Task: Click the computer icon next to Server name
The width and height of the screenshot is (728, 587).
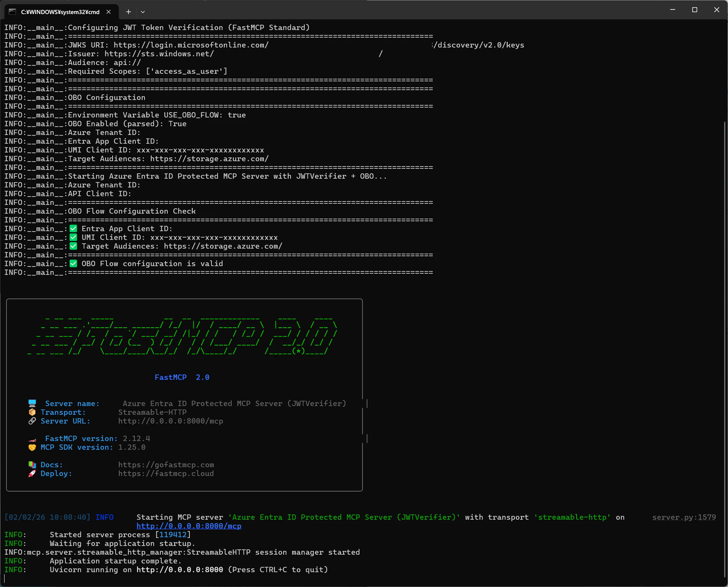Action: [x=32, y=403]
